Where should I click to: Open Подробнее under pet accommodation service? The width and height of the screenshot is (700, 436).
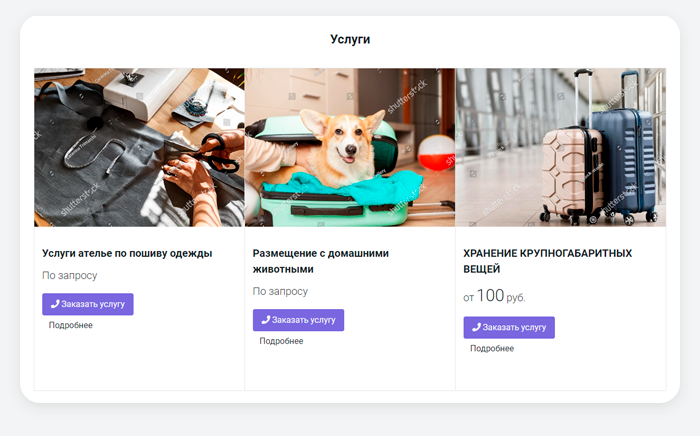[x=281, y=341]
